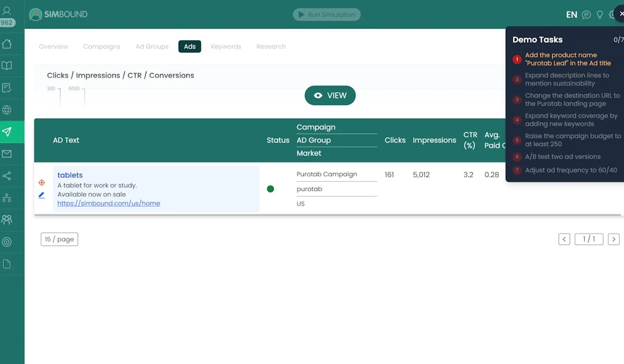Screen dimensions: 624x364
Task: Open the lightbulb hints icon in header
Action: pos(600,15)
